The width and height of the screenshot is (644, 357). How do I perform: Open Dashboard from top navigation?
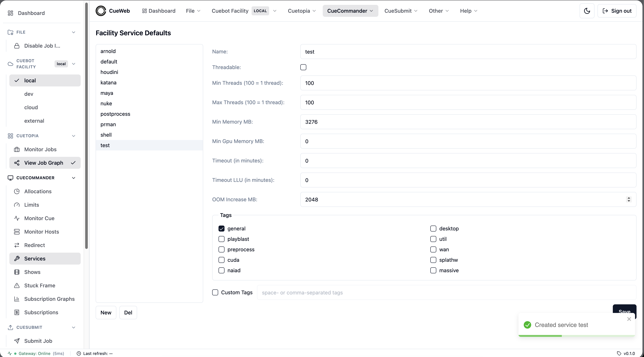(x=159, y=11)
